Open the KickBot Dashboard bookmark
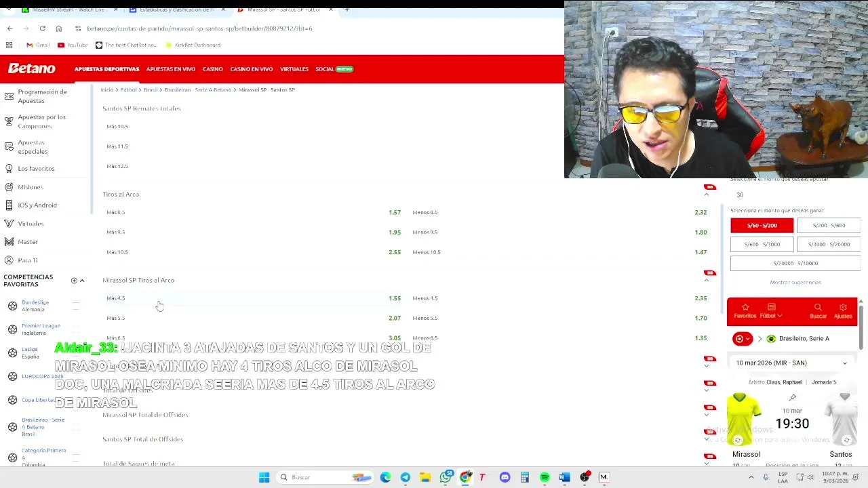 (193, 45)
